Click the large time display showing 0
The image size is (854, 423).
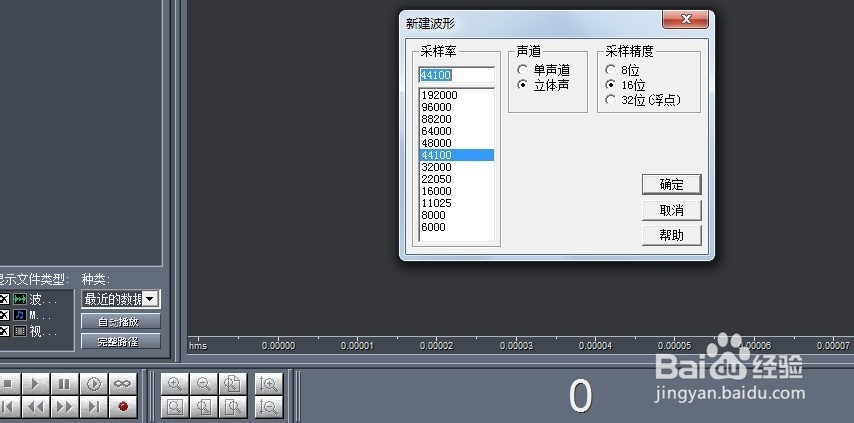pos(580,396)
